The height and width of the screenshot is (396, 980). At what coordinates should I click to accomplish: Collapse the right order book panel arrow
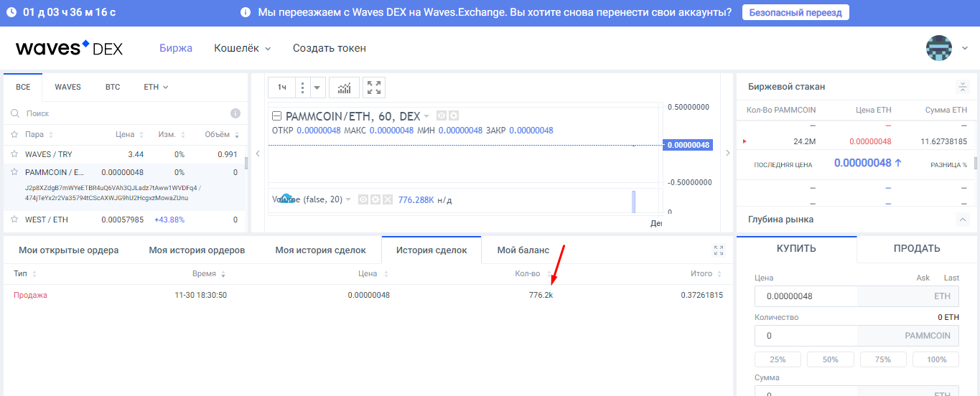click(727, 153)
